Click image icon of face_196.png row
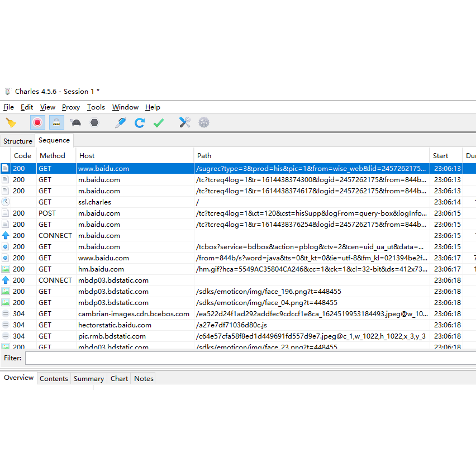This screenshot has height=476, width=476. coord(6,292)
